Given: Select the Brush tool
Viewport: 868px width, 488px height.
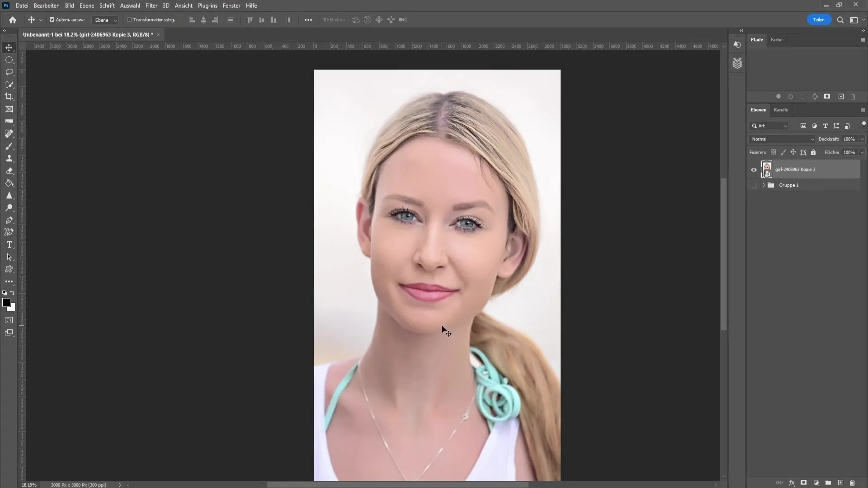Looking at the screenshot, I should tap(9, 146).
